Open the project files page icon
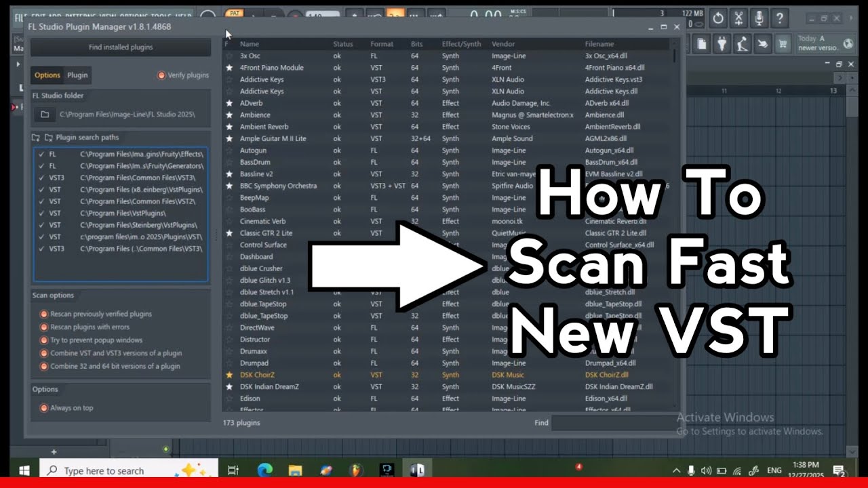 click(703, 44)
